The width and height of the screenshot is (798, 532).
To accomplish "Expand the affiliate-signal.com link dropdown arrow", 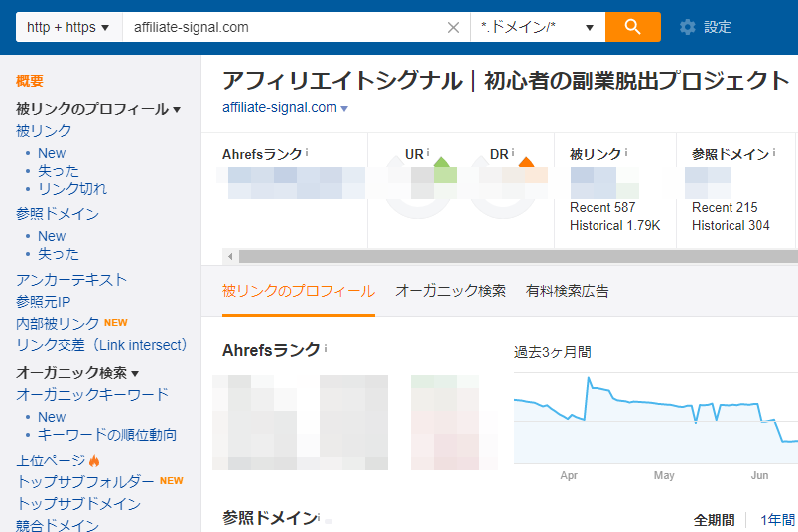I will 344,108.
